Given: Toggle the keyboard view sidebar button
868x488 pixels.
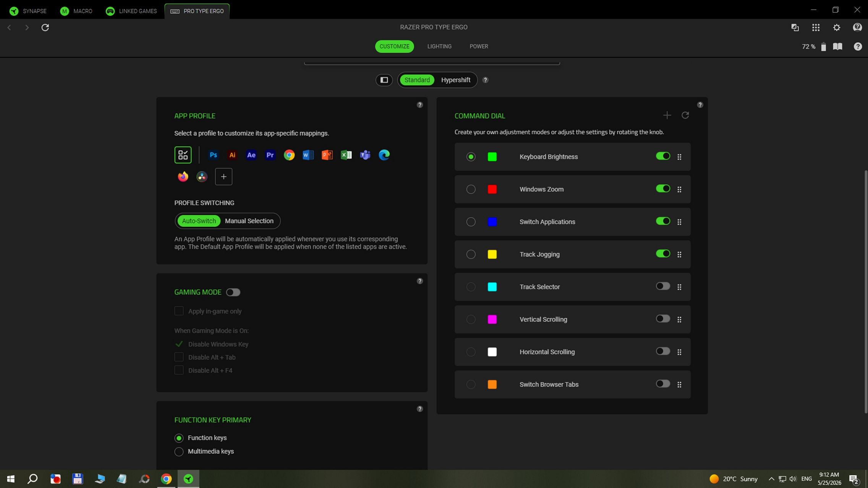Looking at the screenshot, I should (x=384, y=80).
